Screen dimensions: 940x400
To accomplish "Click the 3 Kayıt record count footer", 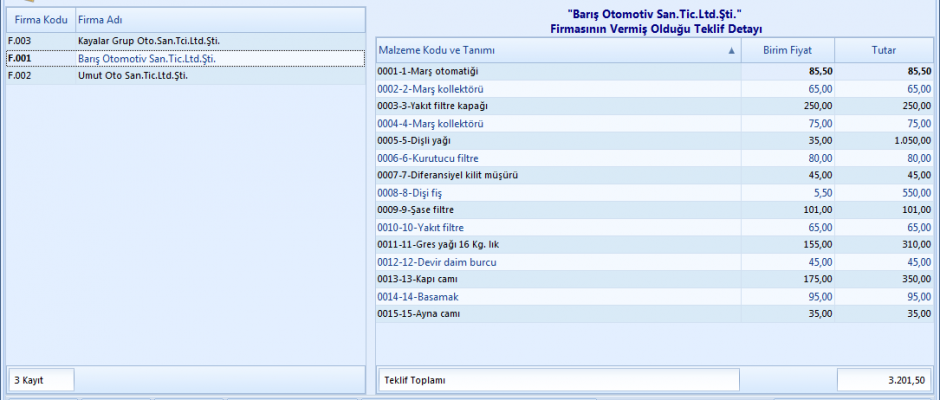I will 38,380.
